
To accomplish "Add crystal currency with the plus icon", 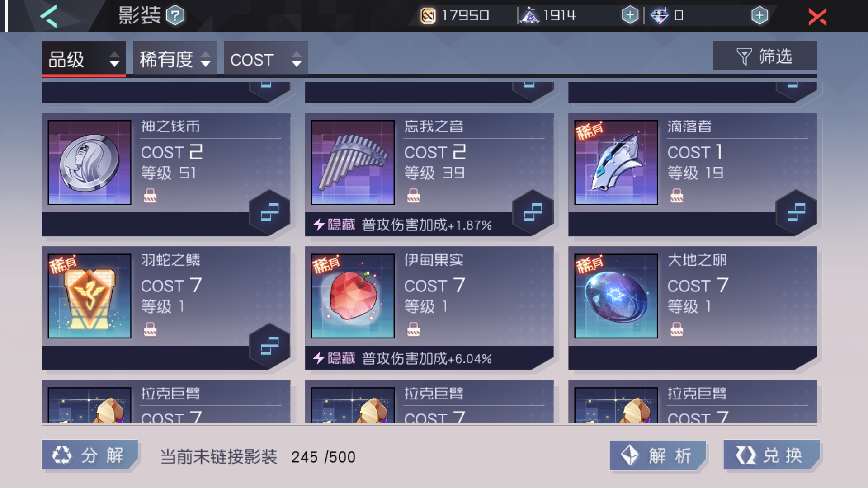I will [630, 15].
